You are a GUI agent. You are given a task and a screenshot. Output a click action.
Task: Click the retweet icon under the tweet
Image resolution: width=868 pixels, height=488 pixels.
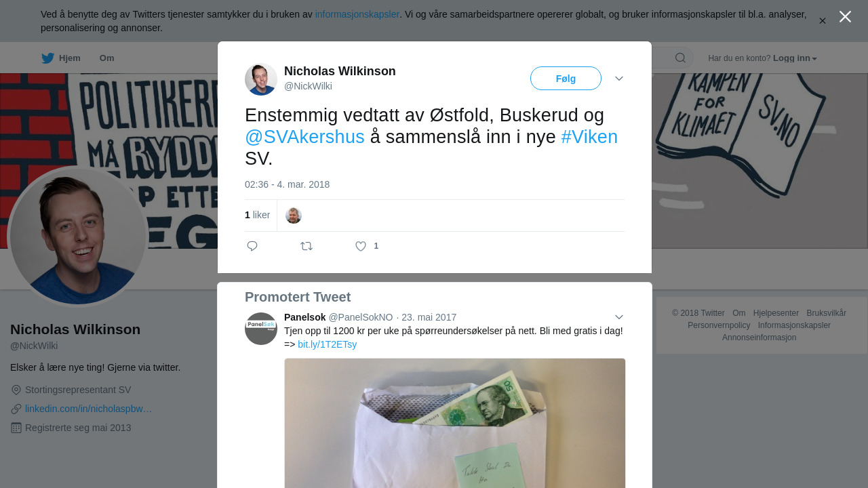307,246
